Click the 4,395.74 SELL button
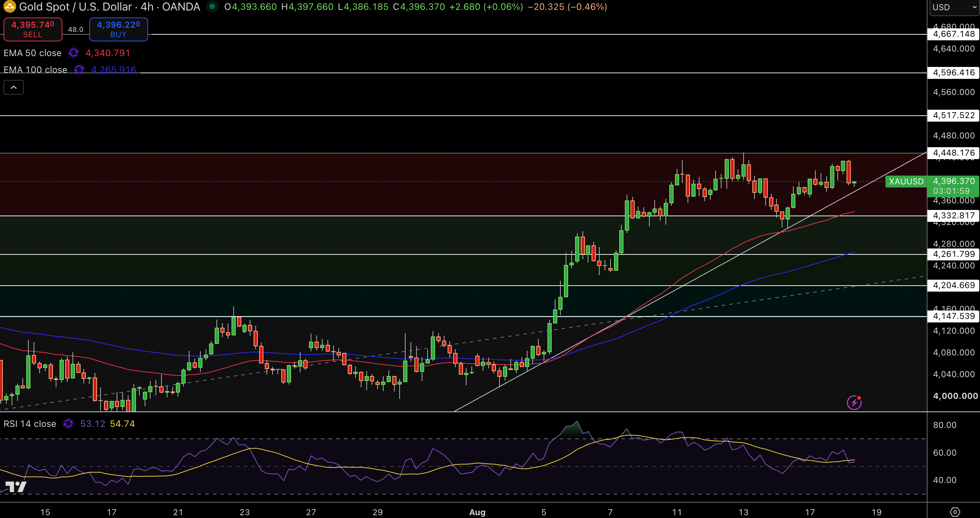The width and height of the screenshot is (980, 518). click(33, 29)
